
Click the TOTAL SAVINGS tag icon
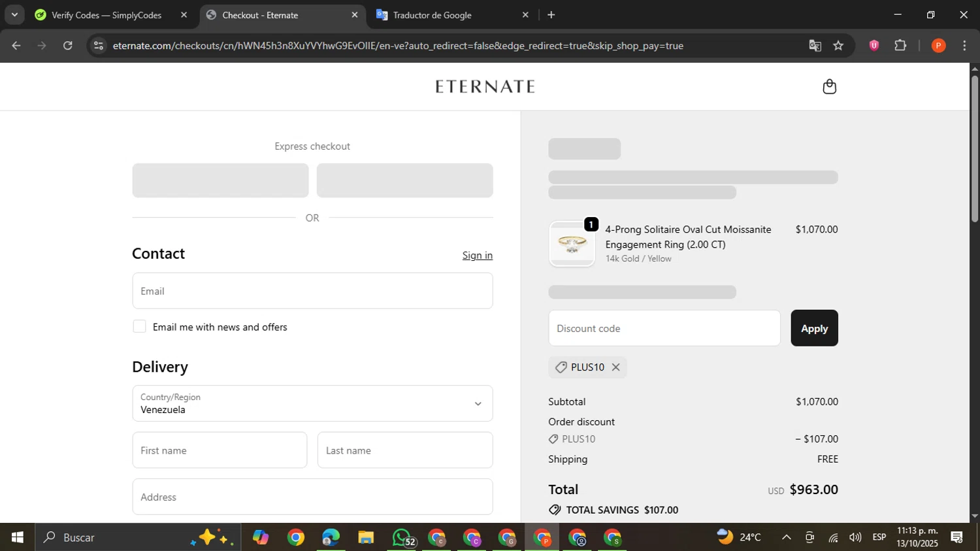tap(555, 510)
